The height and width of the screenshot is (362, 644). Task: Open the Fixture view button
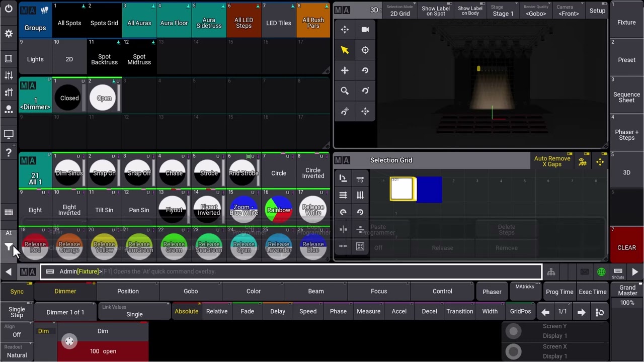626,19
